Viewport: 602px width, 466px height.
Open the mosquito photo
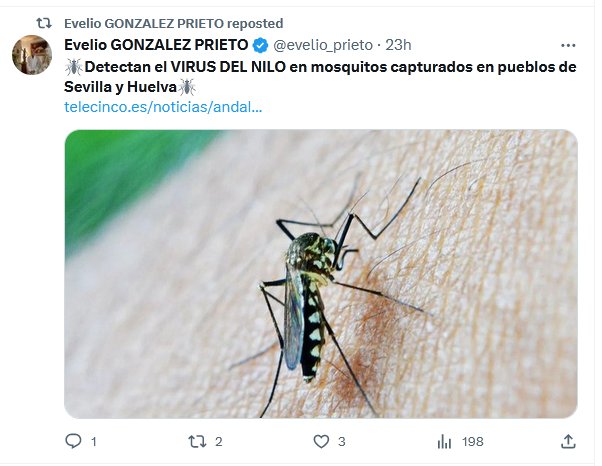tap(321, 273)
